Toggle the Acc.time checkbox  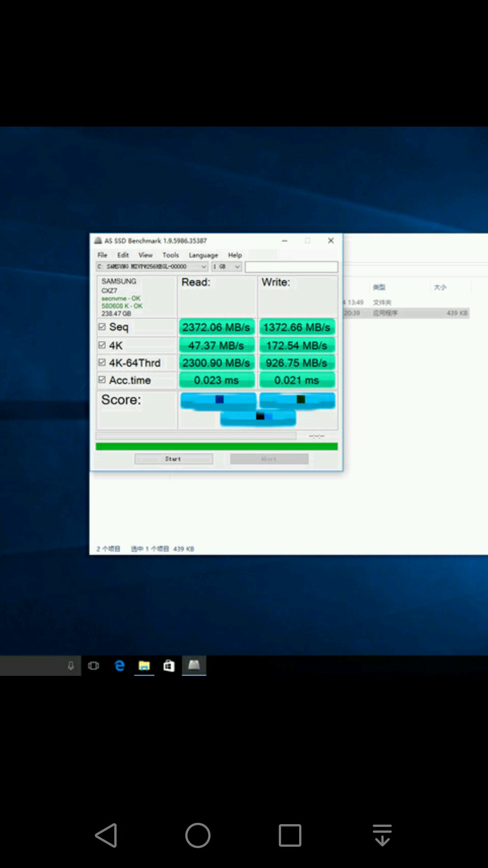(102, 380)
